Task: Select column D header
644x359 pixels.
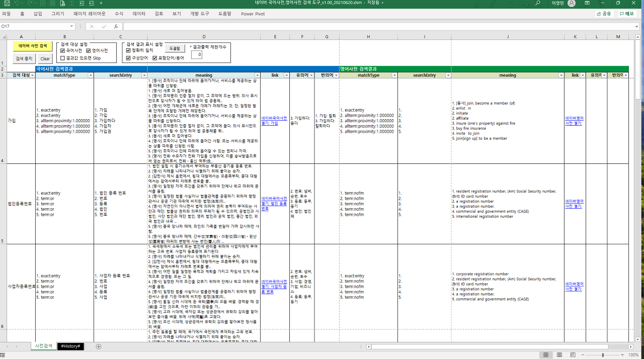Action: 204,37
